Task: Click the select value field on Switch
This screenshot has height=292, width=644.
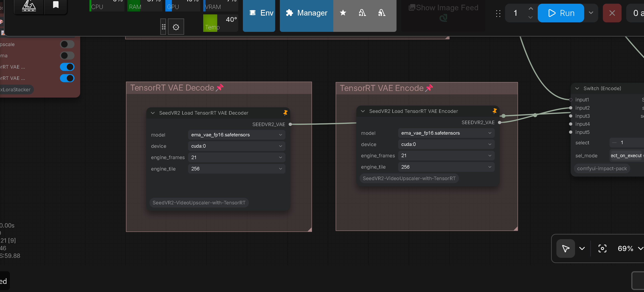Action: tap(626, 143)
